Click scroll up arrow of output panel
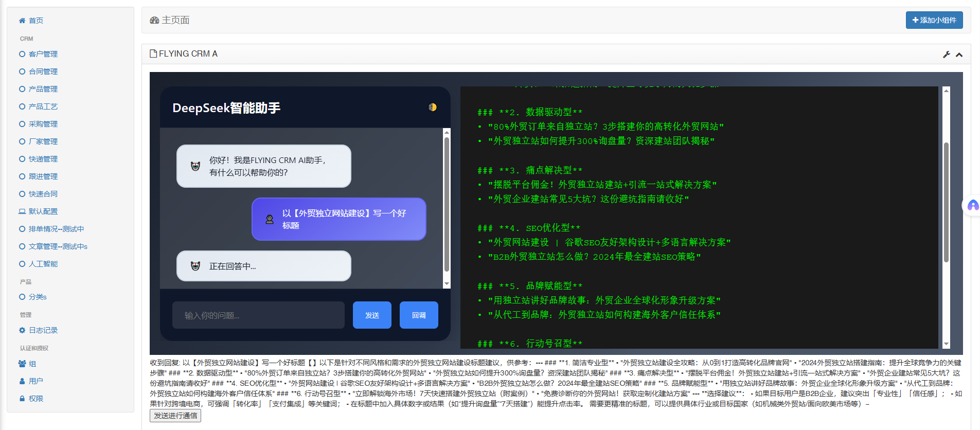980x430 pixels. [x=946, y=91]
